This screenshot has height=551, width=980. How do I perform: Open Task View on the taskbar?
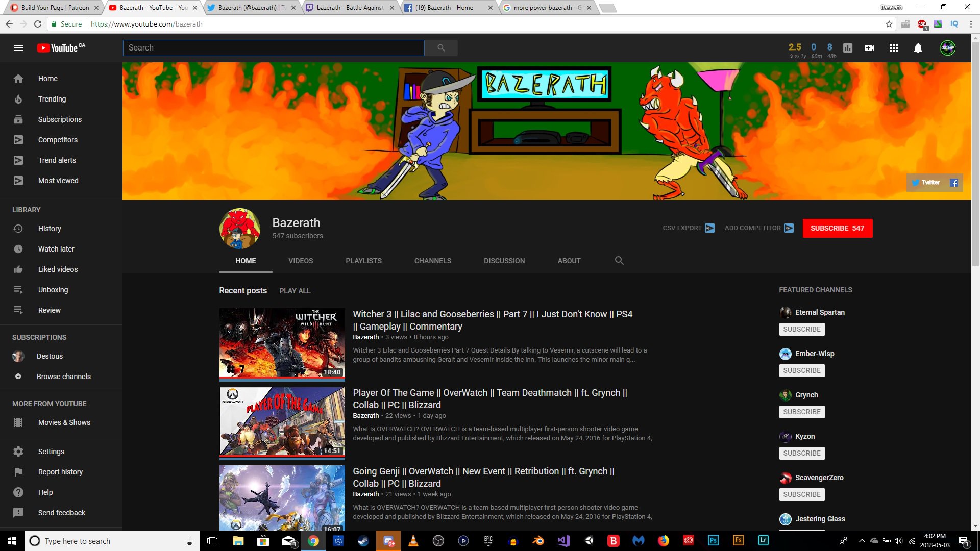[x=212, y=541]
